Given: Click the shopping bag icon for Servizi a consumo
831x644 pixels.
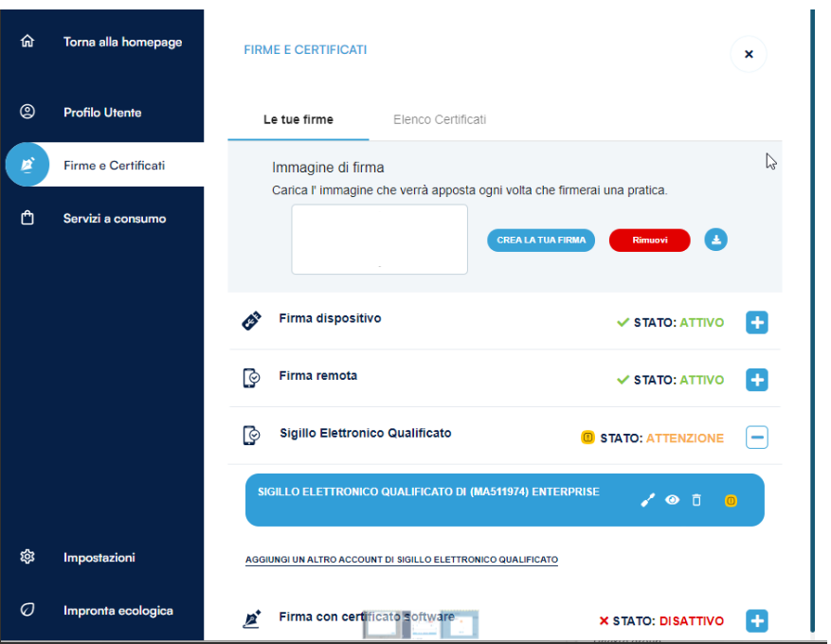Looking at the screenshot, I should [x=27, y=218].
